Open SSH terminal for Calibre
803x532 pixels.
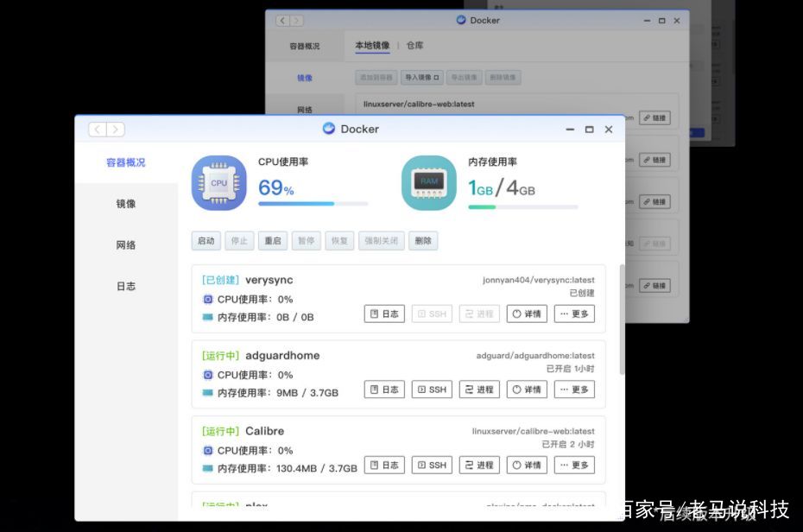point(433,465)
